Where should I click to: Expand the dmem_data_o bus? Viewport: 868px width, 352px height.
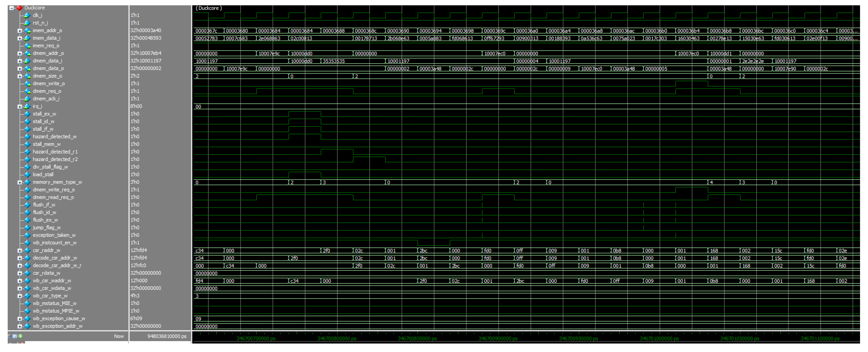tap(20, 69)
